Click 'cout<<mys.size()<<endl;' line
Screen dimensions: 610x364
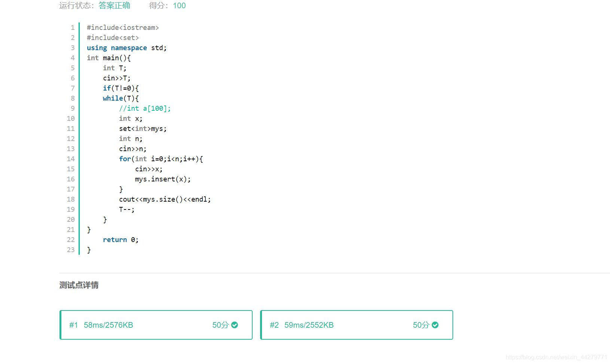(165, 199)
